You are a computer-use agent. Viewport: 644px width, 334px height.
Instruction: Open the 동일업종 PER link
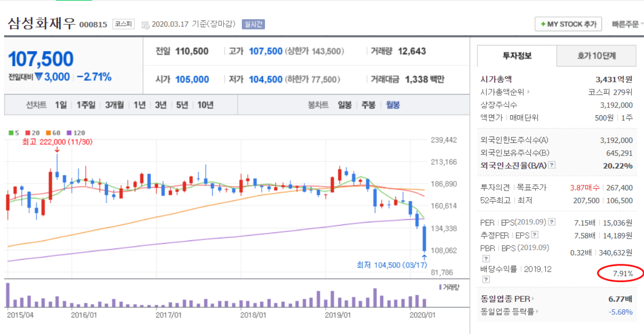pyautogui.click(x=507, y=299)
